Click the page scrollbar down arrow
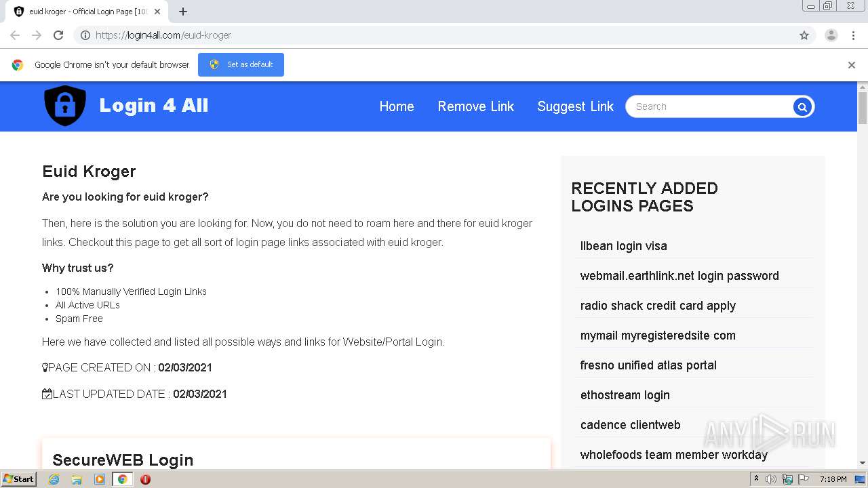 coord(863,464)
